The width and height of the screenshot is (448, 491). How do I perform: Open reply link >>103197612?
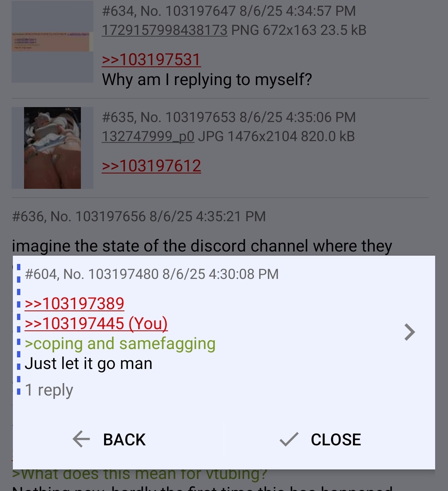pos(151,166)
